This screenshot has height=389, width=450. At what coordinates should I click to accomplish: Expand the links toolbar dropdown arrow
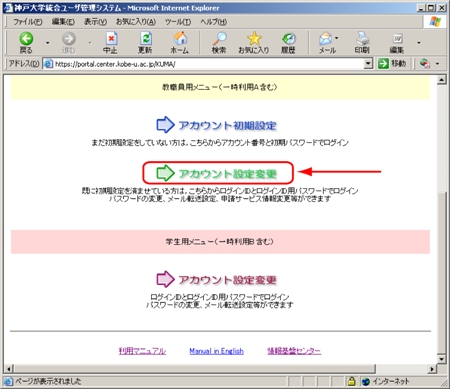click(437, 63)
